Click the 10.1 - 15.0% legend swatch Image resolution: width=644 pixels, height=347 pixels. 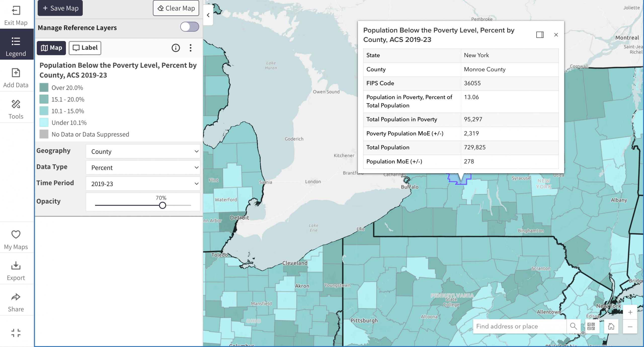tap(44, 111)
